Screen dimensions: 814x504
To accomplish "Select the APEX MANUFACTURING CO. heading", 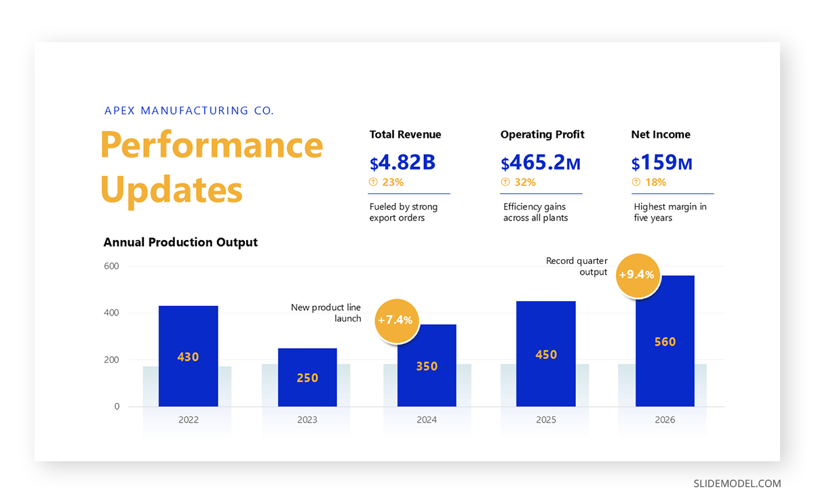I will 189,111.
